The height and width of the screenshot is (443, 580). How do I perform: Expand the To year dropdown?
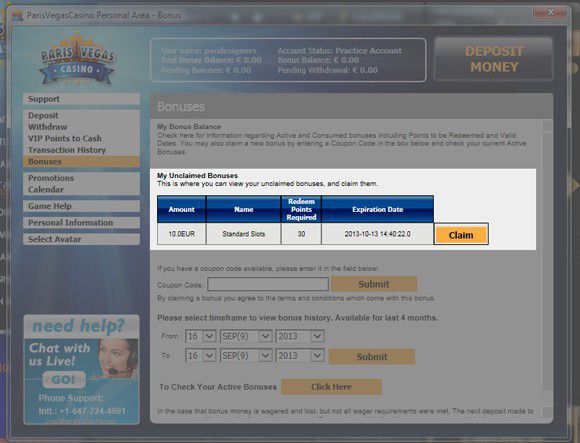[x=300, y=356]
